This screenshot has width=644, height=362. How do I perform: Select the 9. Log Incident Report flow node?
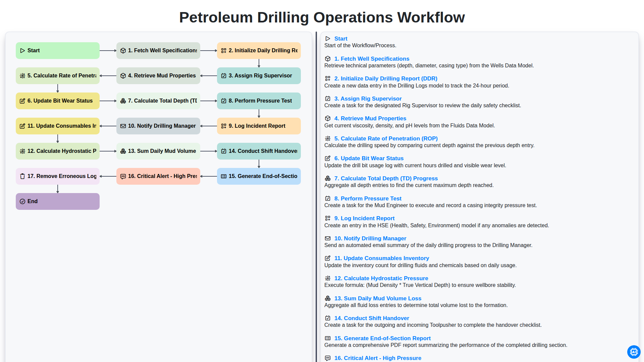259,126
